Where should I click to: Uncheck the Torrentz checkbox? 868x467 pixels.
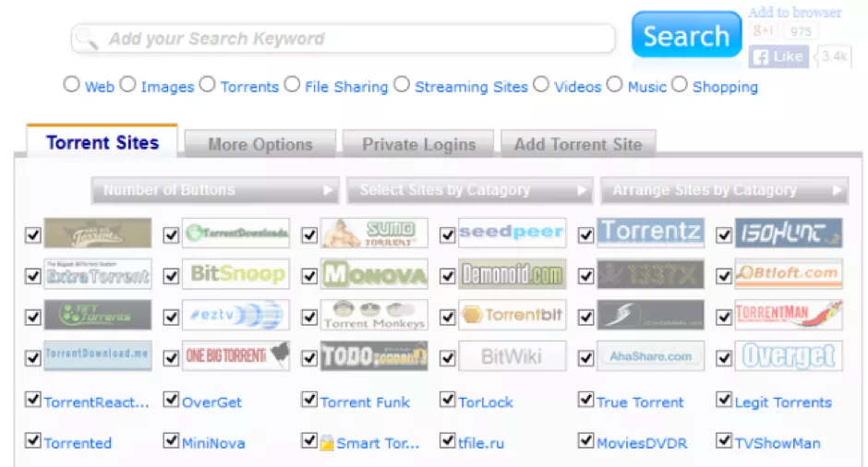point(585,234)
